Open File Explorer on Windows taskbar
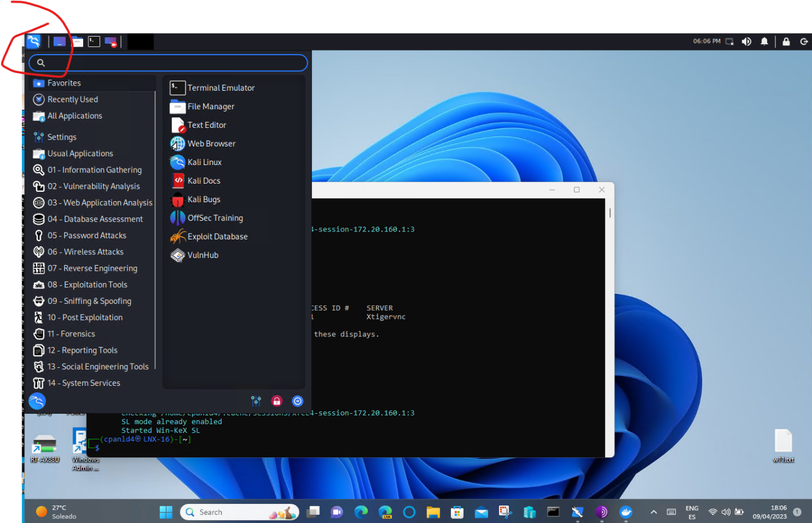The height and width of the screenshot is (523, 812). point(433,512)
